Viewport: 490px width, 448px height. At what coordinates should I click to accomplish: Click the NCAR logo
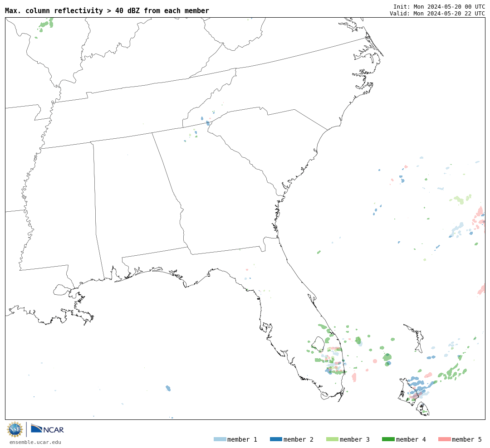[48, 429]
